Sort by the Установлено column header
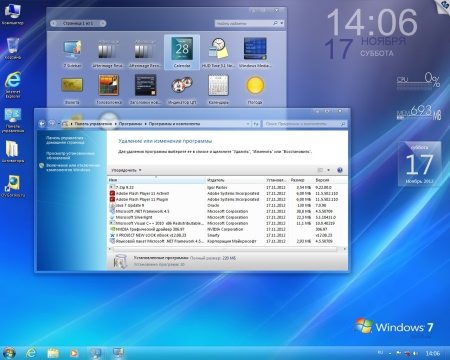450x360 pixels. point(276,180)
